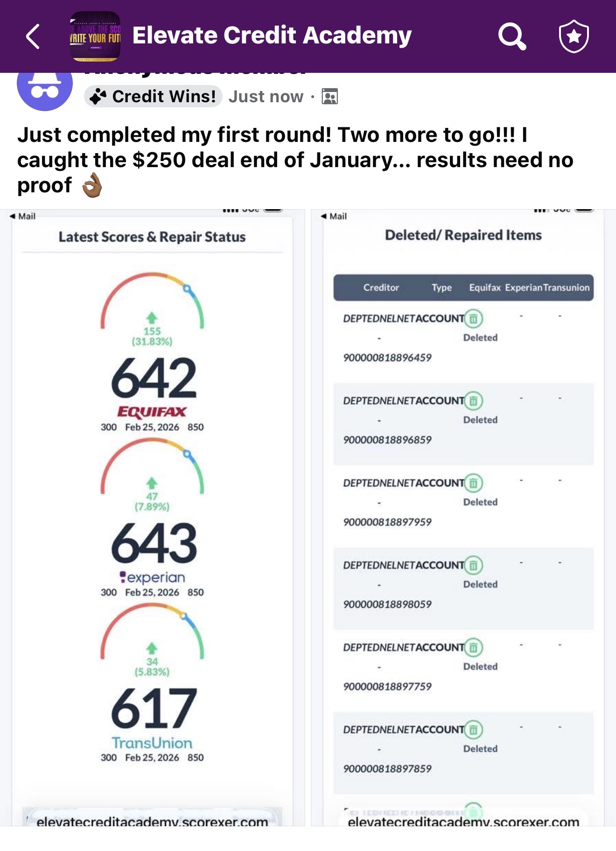Tap the shield star badge icon
This screenshot has width=616, height=851.
click(x=574, y=36)
